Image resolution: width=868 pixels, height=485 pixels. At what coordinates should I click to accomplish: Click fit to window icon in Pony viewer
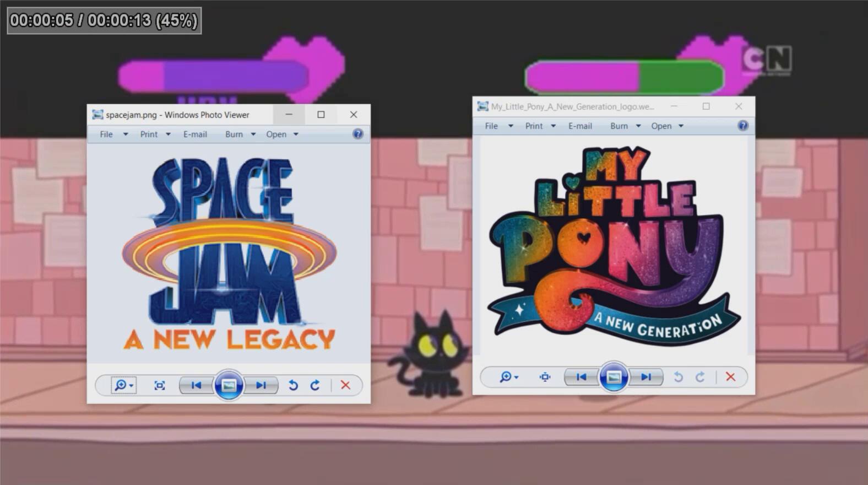[x=545, y=377]
